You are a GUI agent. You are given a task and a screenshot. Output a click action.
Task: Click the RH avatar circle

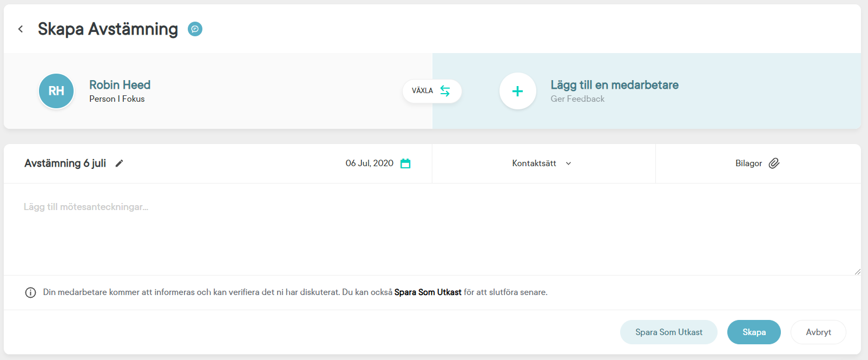tap(56, 91)
